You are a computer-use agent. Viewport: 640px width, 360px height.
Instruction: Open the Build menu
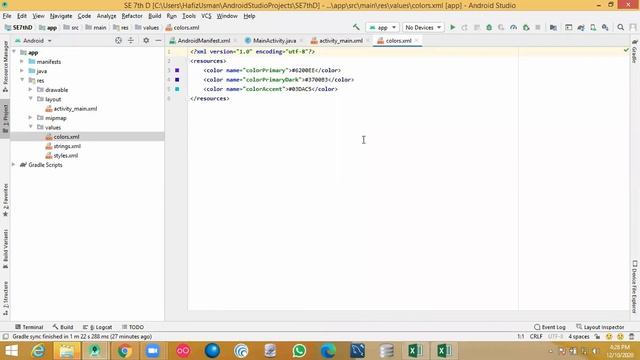(x=154, y=16)
